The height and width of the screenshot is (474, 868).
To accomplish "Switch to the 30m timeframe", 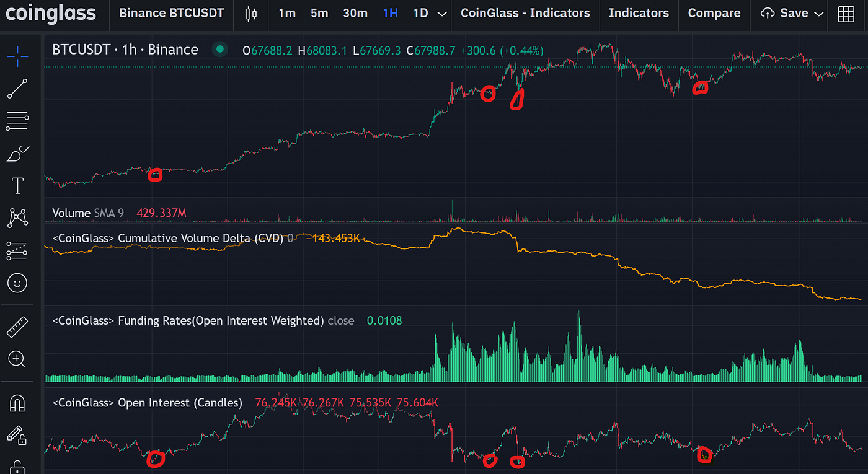I will [355, 13].
